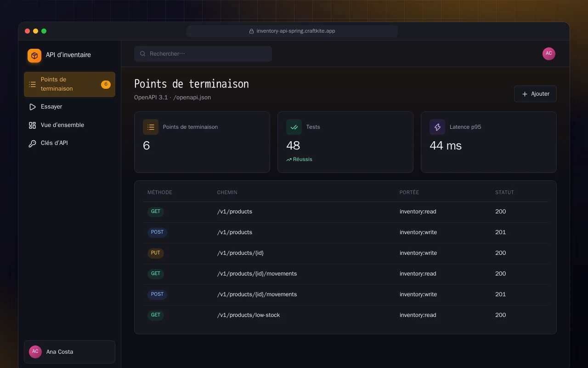
Task: Click the key icon beside Clés d'API
Action: point(32,143)
